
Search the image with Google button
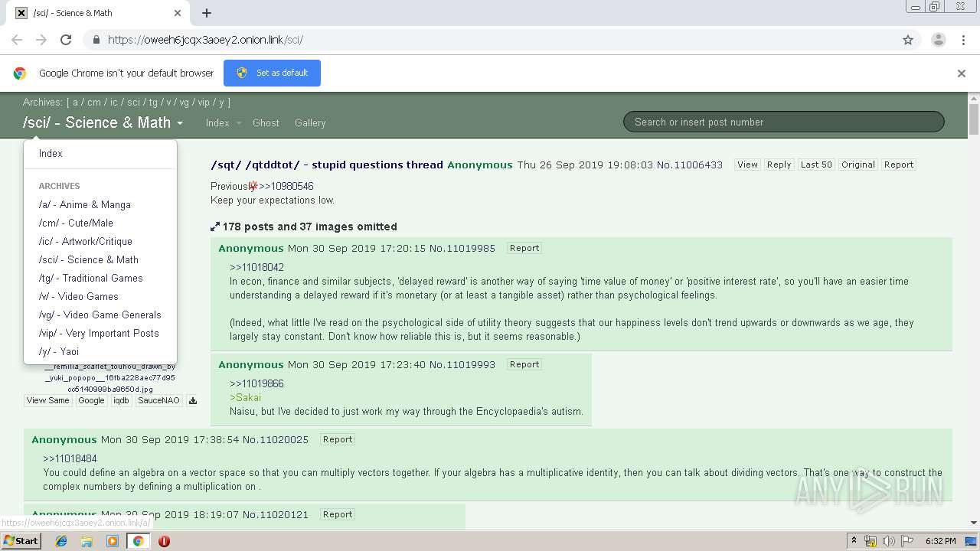click(91, 400)
